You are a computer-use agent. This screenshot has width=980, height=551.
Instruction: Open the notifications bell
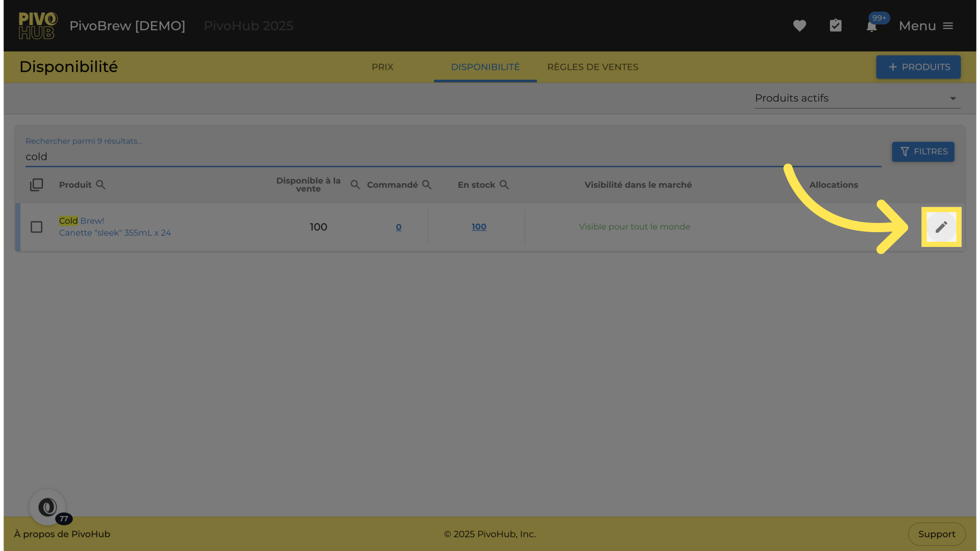coord(872,27)
